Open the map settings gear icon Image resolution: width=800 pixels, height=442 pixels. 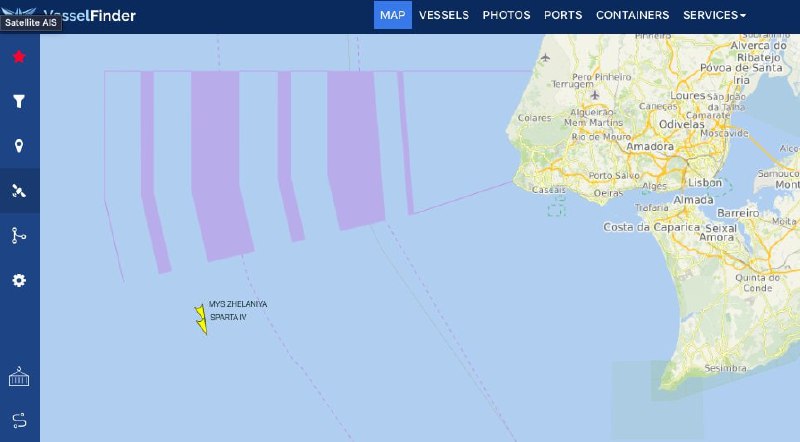point(19,280)
